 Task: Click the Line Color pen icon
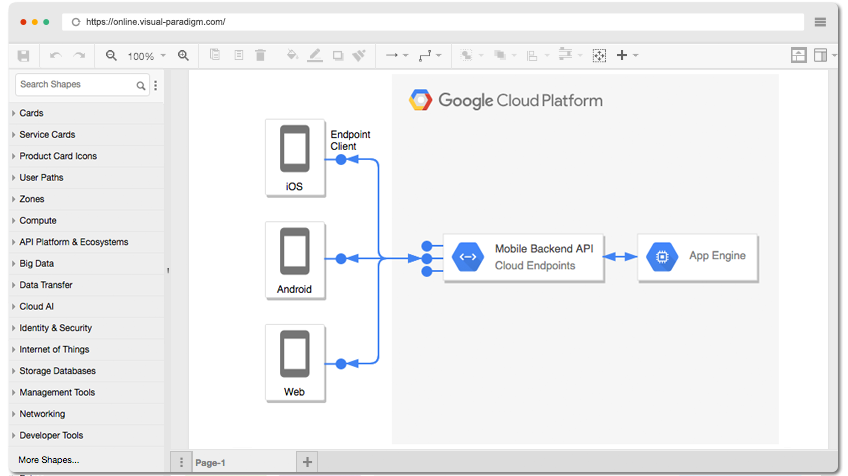[x=315, y=56]
